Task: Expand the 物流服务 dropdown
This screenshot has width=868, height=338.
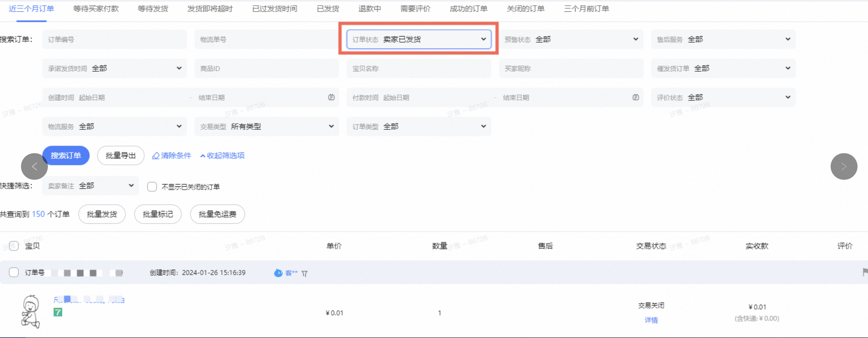Action: (115, 126)
